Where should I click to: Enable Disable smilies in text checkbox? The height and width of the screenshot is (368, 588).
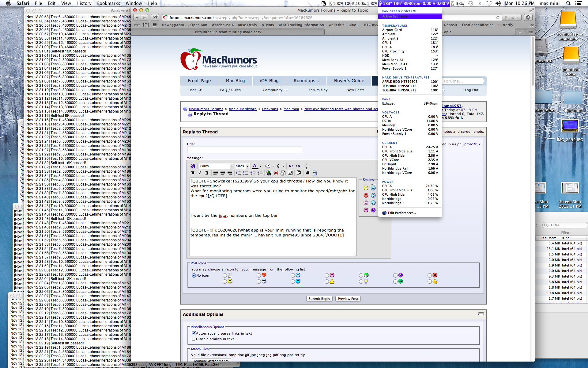pos(194,339)
